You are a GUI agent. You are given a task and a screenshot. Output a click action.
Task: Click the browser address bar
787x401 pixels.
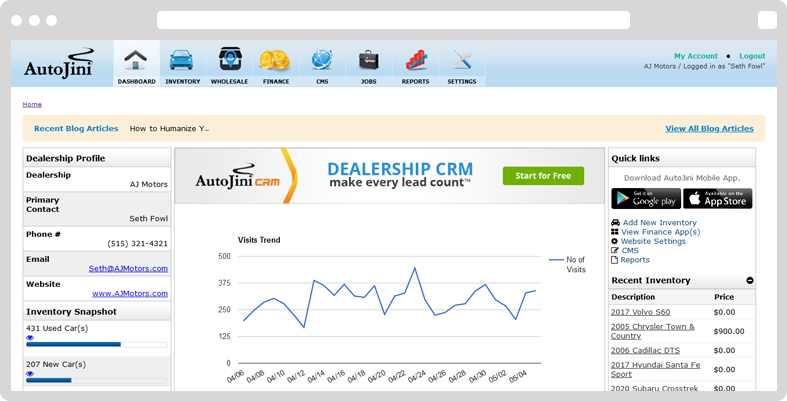(393, 20)
